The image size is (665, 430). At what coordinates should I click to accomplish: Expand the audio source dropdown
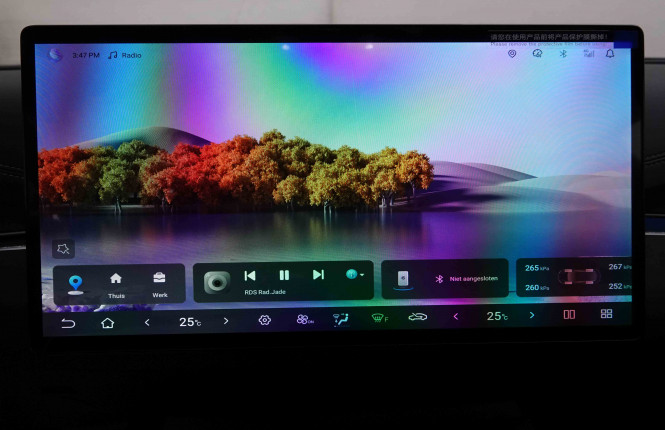point(355,274)
